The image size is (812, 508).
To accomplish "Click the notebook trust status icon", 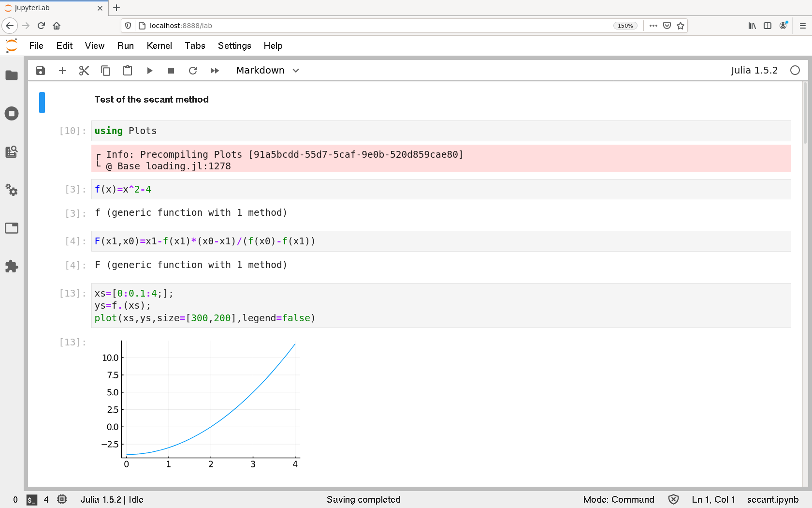I will click(673, 499).
